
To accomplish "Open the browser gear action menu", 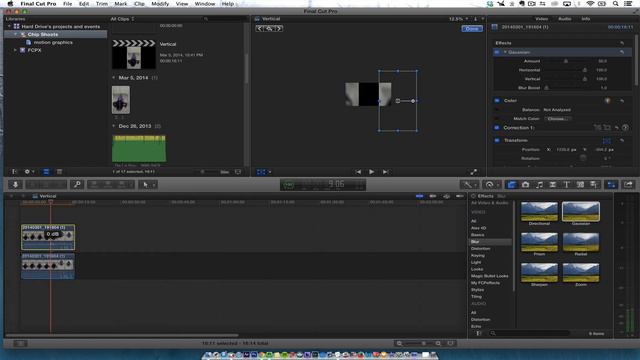I will coord(29,172).
